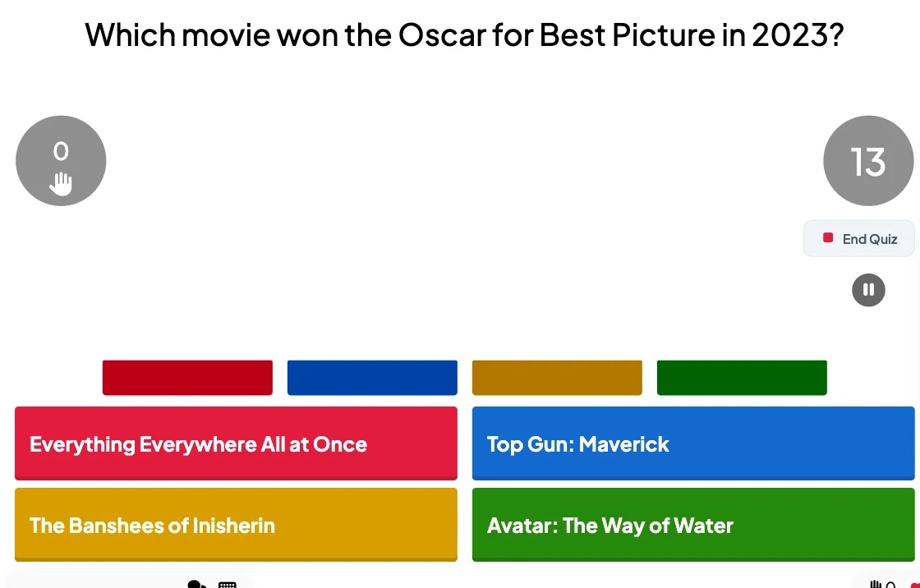The width and height of the screenshot is (920, 588).
Task: Select the dark blue results bar
Action: pyautogui.click(x=372, y=378)
